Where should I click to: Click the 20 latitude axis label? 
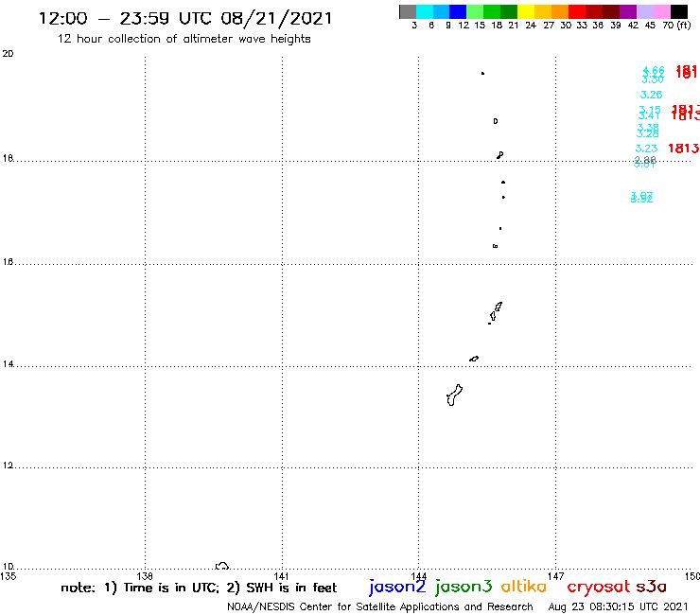[x=8, y=54]
